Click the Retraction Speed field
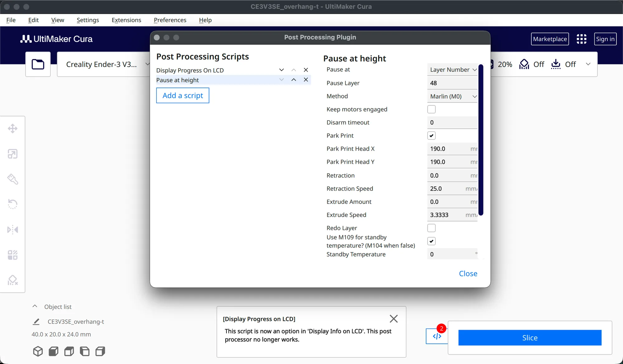Viewport: 623px width, 364px height. pyautogui.click(x=452, y=188)
